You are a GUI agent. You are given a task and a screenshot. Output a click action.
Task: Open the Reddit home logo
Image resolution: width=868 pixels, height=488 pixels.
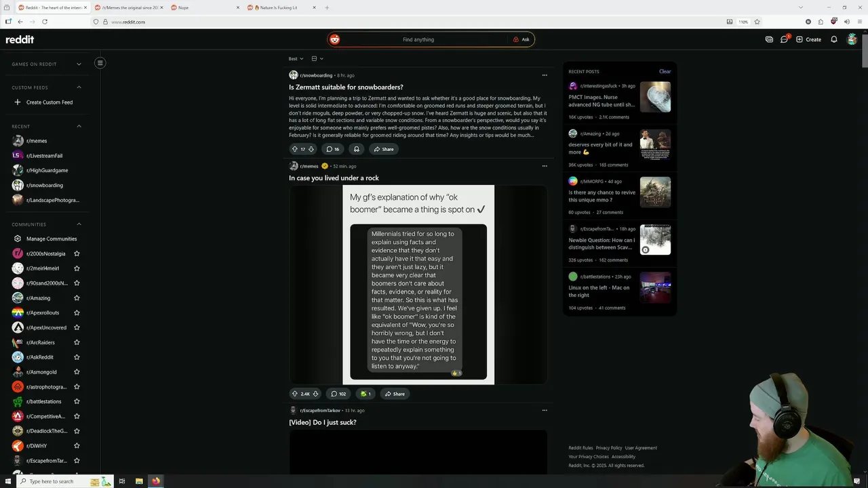click(x=20, y=39)
